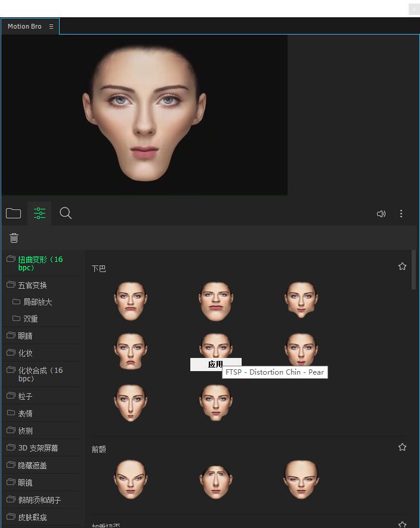420x528 pixels.
Task: Click the 下巴 section heading
Action: (98, 268)
